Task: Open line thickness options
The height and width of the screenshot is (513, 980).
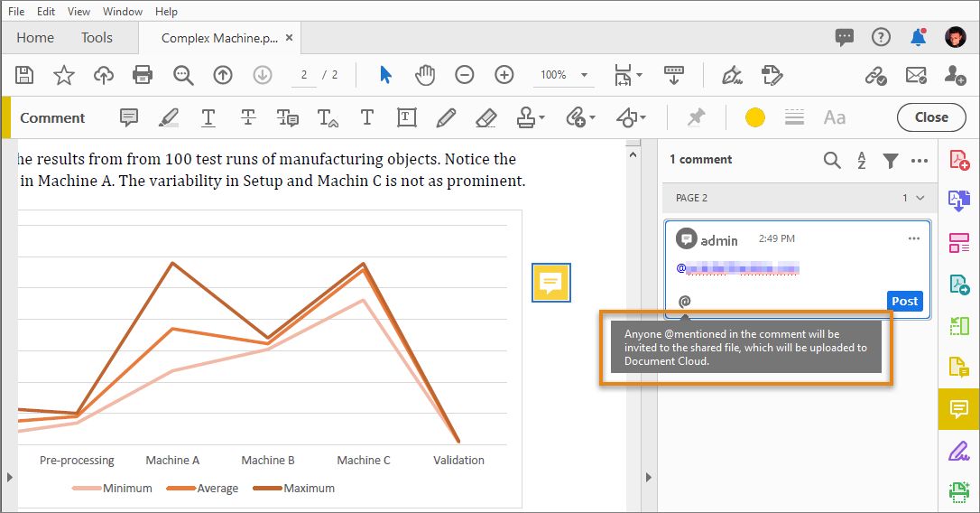Action: [x=794, y=117]
